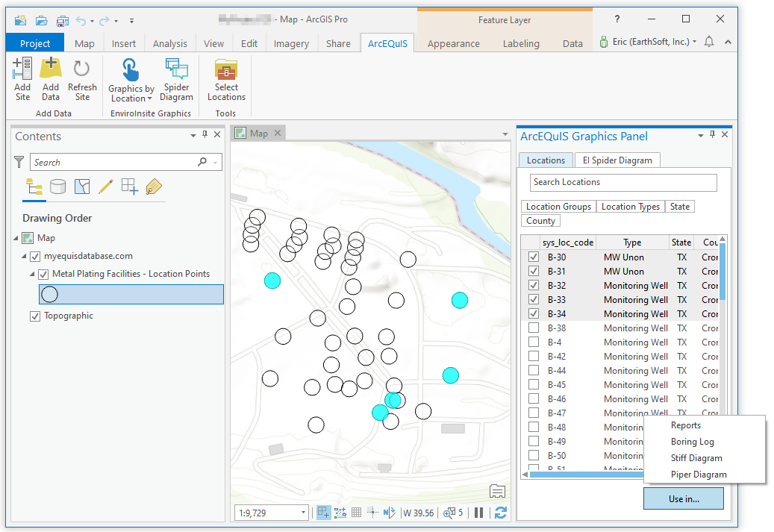The image size is (774, 532).
Task: Launch the Spider Diagram tool
Action: point(176,80)
